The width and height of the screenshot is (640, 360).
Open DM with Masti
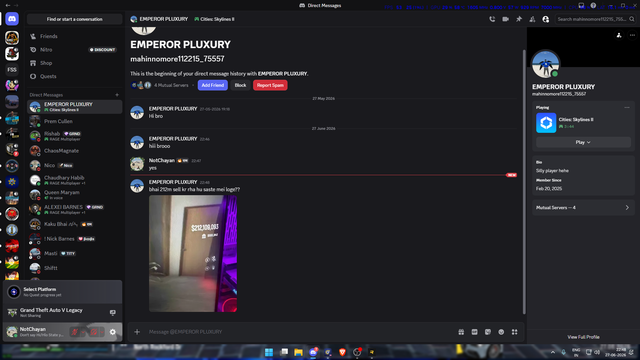coord(74,253)
